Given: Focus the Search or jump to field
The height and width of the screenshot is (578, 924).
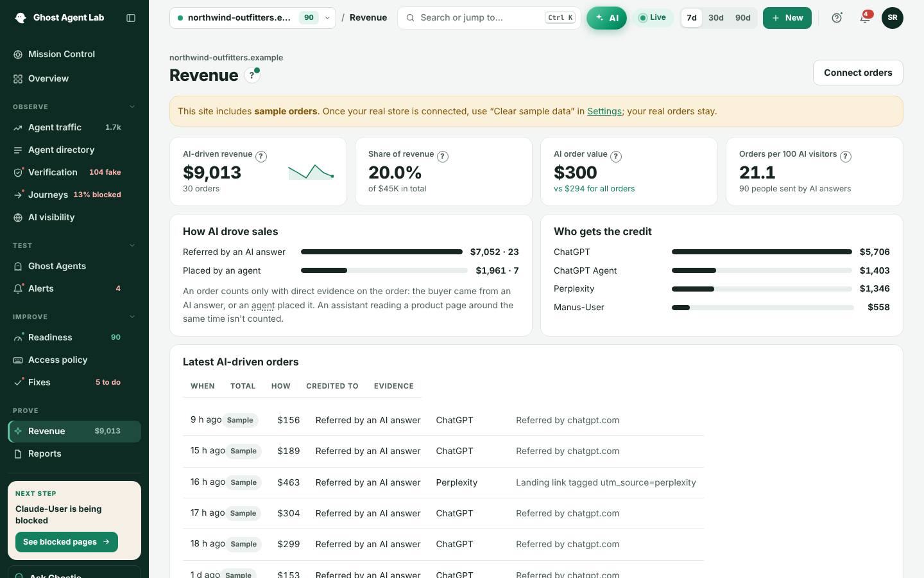Looking at the screenshot, I should (x=489, y=18).
